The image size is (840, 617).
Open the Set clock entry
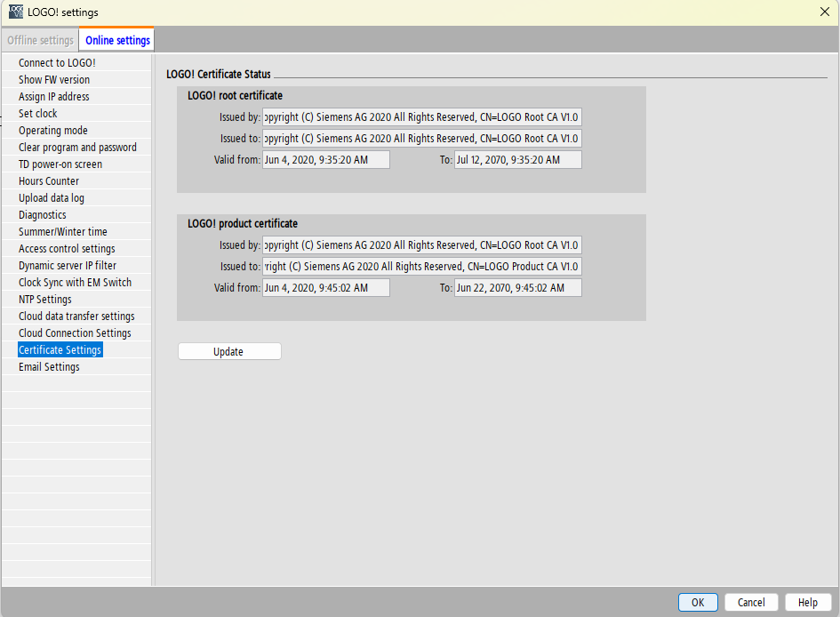click(37, 114)
